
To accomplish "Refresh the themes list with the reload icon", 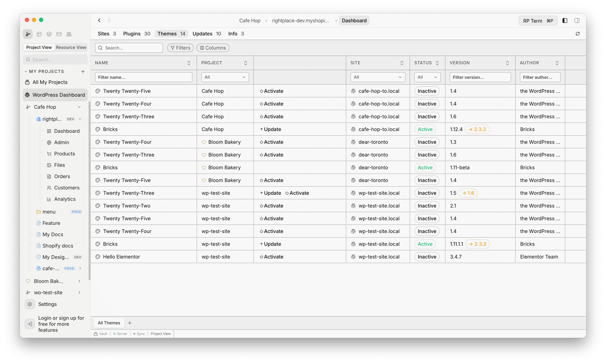I will coord(577,34).
